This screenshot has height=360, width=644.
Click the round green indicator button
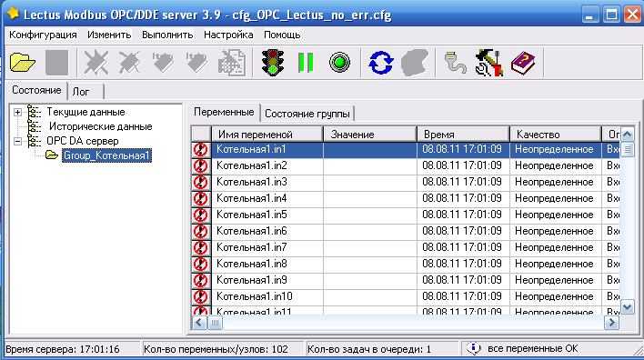pyautogui.click(x=339, y=63)
